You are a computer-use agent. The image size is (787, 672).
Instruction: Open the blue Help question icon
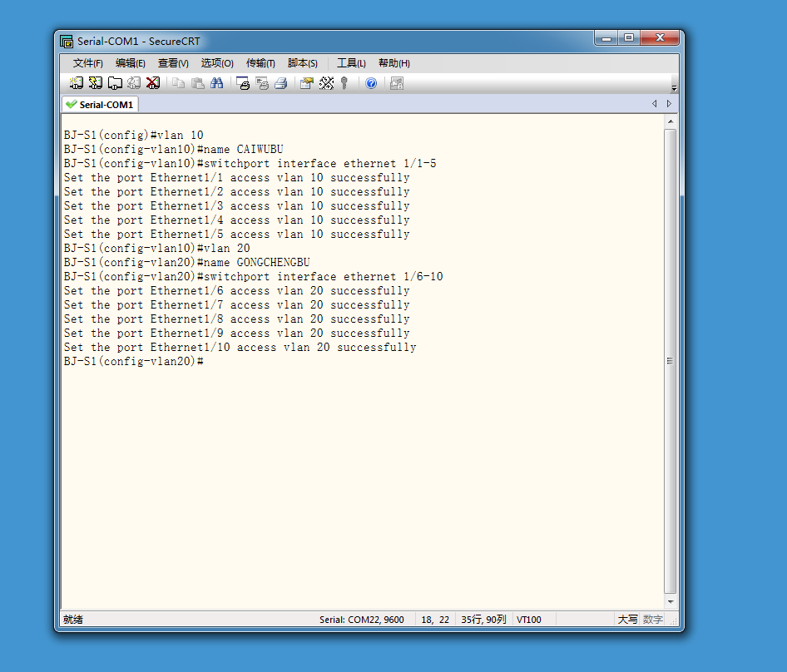(x=371, y=83)
